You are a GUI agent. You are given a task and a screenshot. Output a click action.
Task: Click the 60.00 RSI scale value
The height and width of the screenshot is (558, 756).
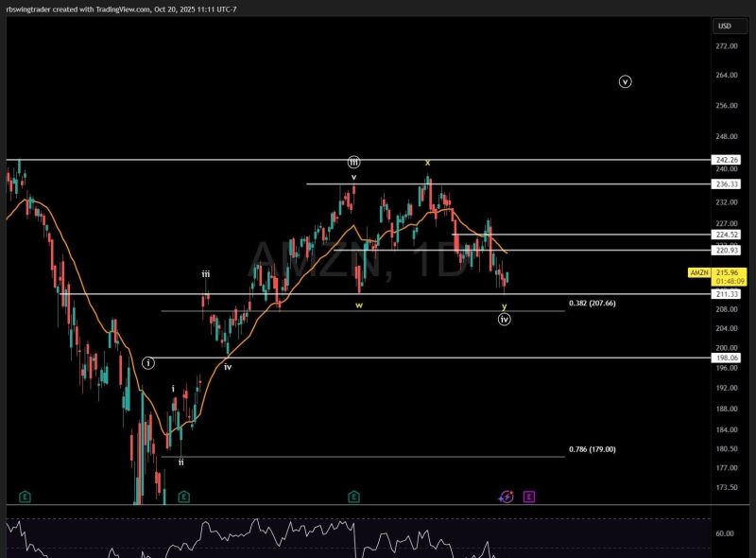(725, 533)
